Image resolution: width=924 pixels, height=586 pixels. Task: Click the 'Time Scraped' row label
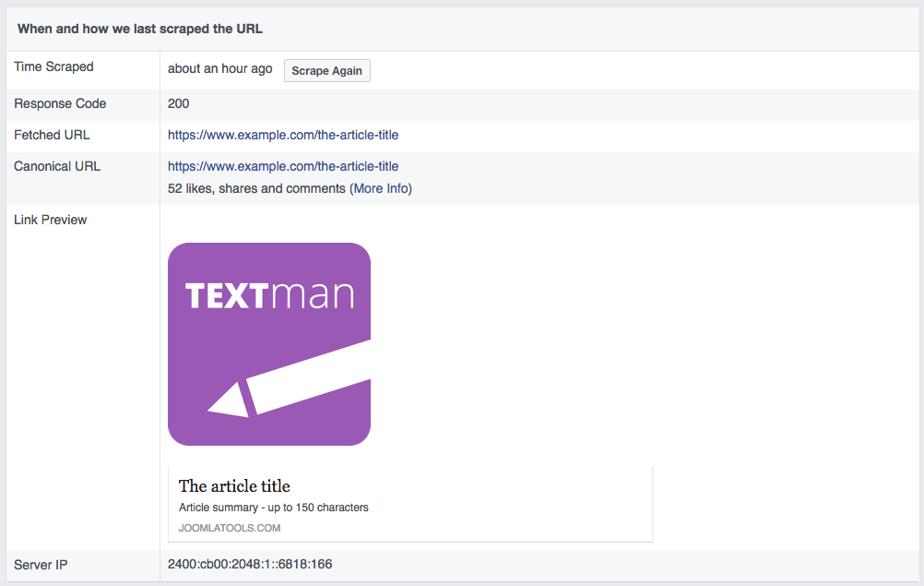(x=53, y=66)
